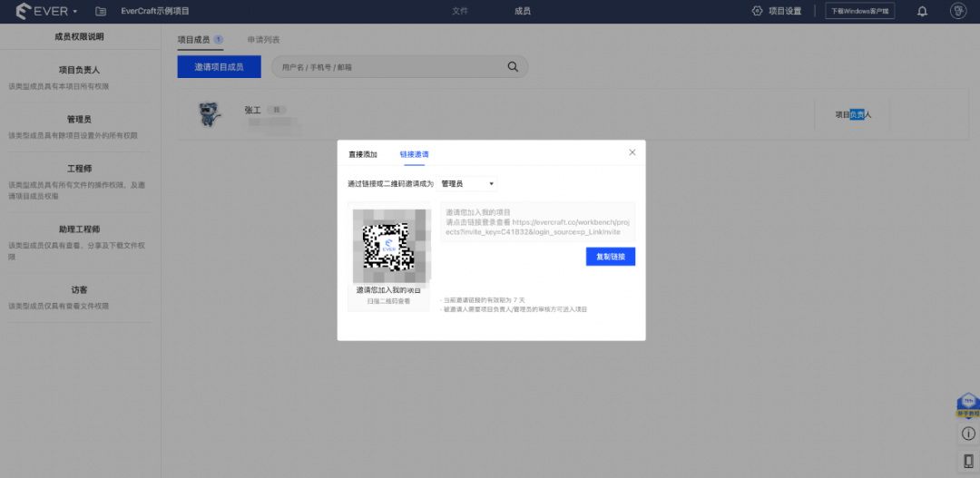The width and height of the screenshot is (980, 478).
Task: Close the invite dialog
Action: click(x=632, y=152)
